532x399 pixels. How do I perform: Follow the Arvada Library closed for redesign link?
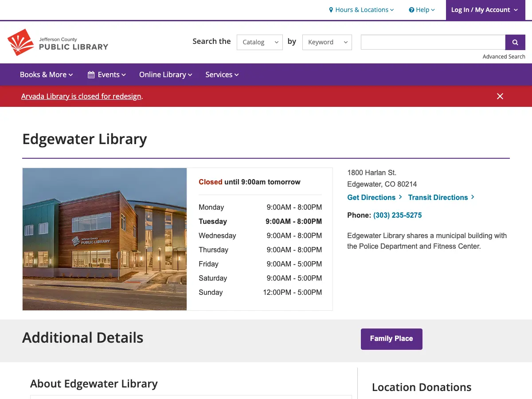[x=81, y=96]
